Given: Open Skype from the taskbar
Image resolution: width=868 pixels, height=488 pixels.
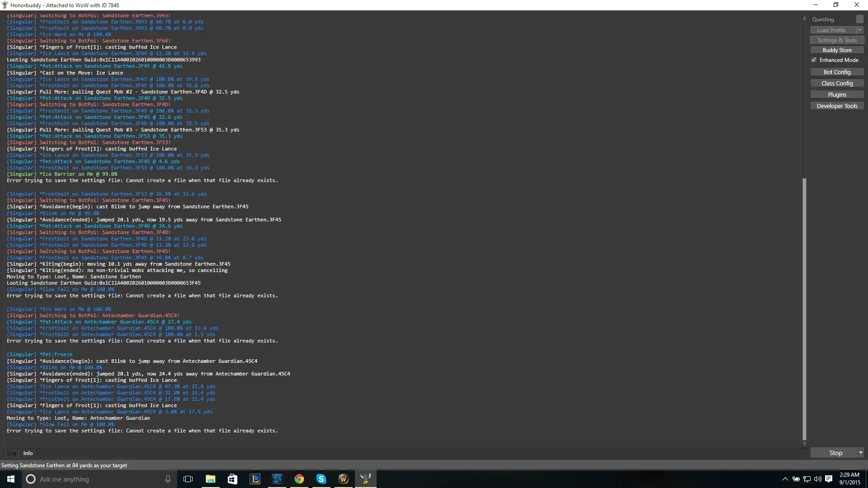Looking at the screenshot, I should coord(321,479).
